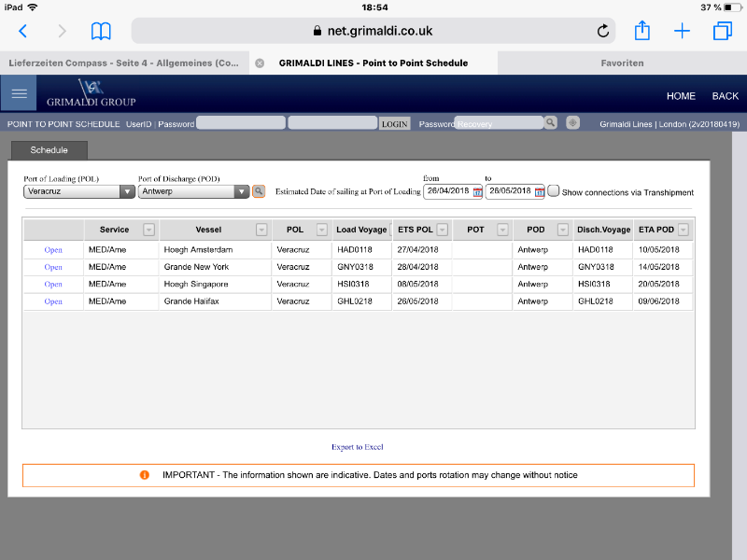Viewport: 747px width, 560px height.
Task: Open Safari bookmarks book icon
Action: coord(101,31)
